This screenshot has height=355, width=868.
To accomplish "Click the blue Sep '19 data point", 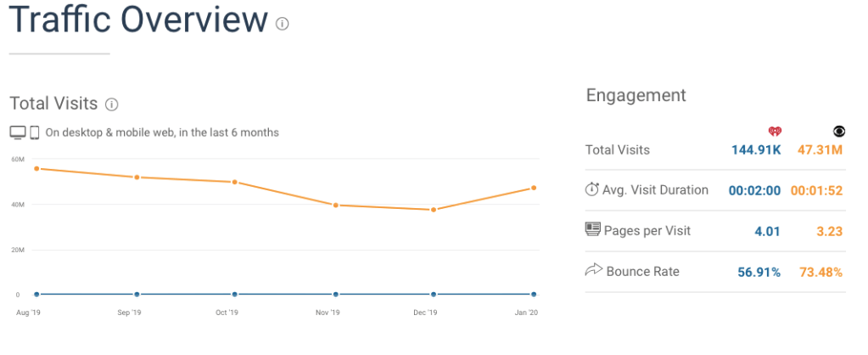I will pyautogui.click(x=137, y=294).
